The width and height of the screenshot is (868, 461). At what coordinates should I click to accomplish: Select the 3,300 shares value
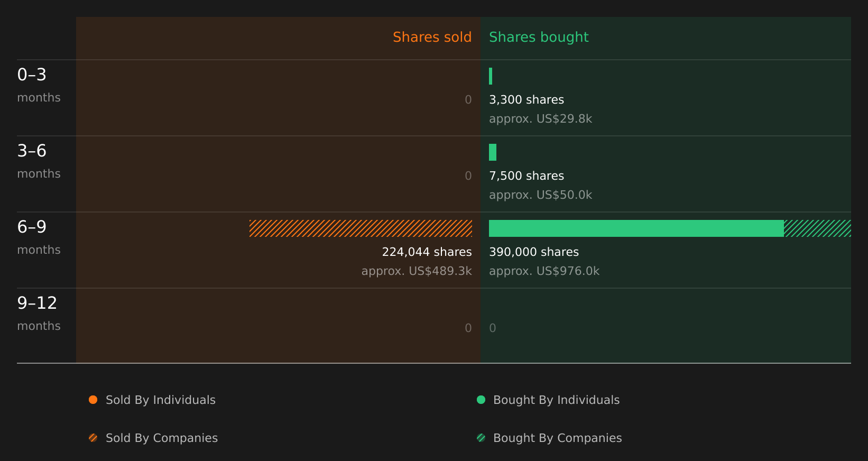(527, 99)
